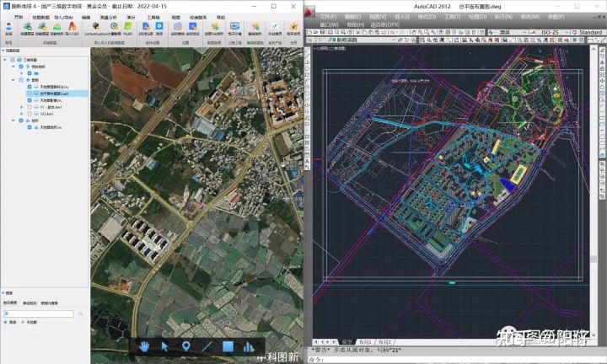607x364 pixels.
Task: Open the ISO-25 dimension style dropdown
Action: click(x=567, y=32)
